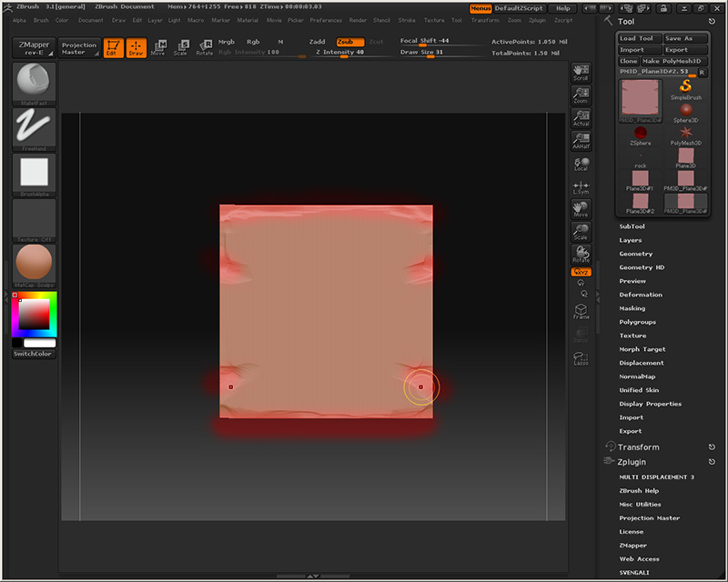Expand the Geometry HD subpalette
Image resolution: width=728 pixels, height=582 pixels.
[x=642, y=267]
